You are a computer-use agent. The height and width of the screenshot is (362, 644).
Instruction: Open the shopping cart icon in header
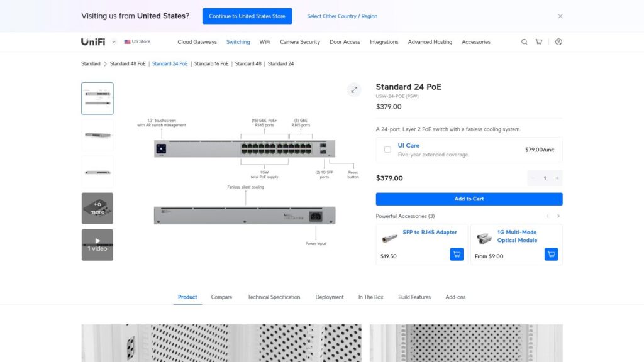(x=539, y=42)
